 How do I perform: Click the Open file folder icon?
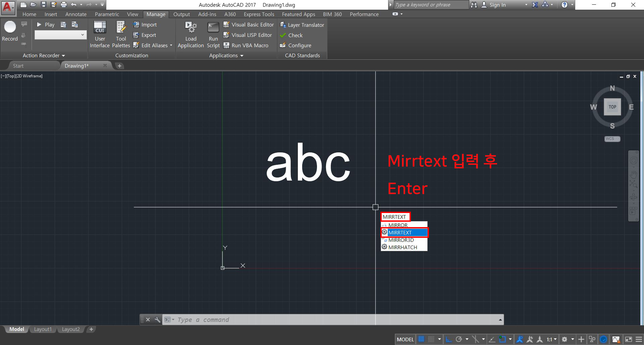pos(33,5)
